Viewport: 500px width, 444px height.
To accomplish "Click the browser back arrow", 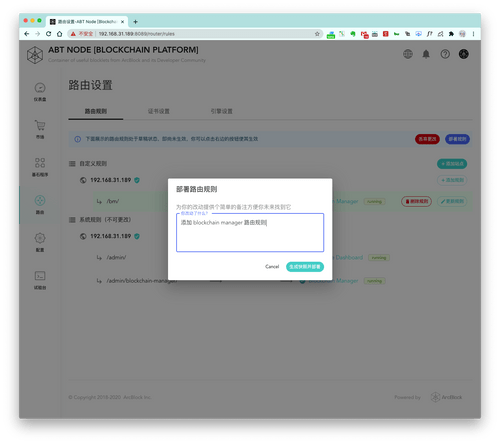I will point(27,34).
